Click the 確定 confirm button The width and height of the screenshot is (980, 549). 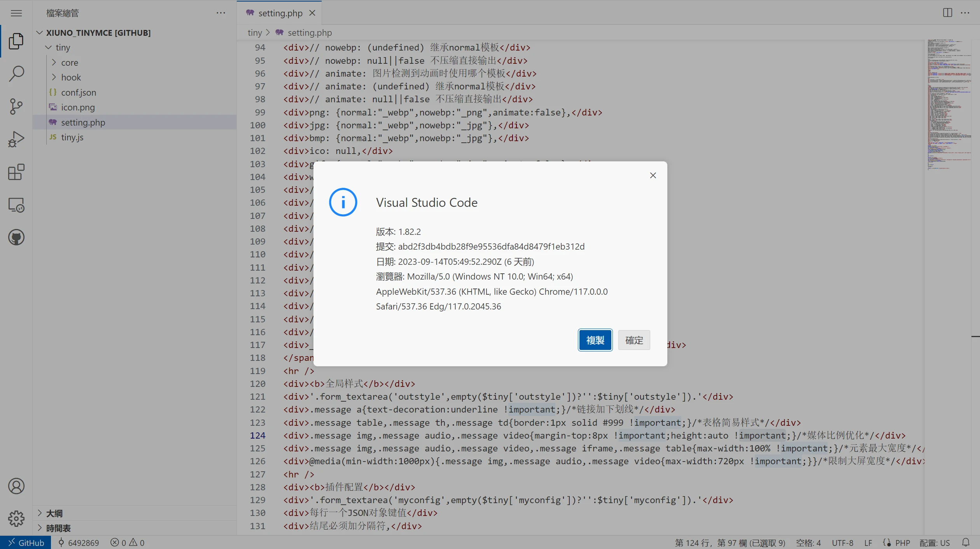click(634, 340)
